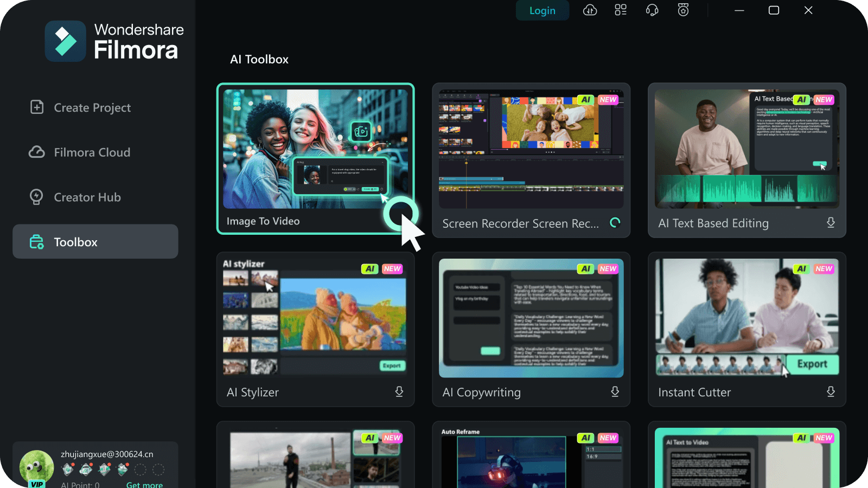The height and width of the screenshot is (488, 868).
Task: Click the NEW badge on Screen Recorder card
Action: point(608,100)
